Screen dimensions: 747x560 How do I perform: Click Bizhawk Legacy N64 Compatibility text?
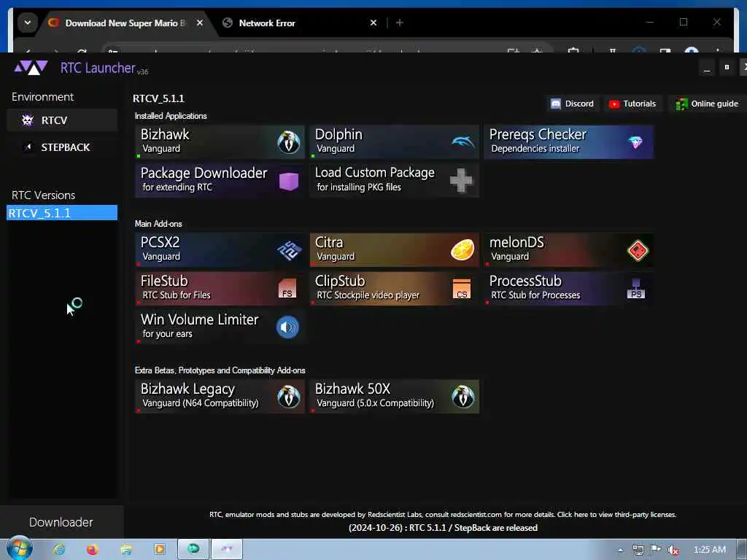(200, 403)
